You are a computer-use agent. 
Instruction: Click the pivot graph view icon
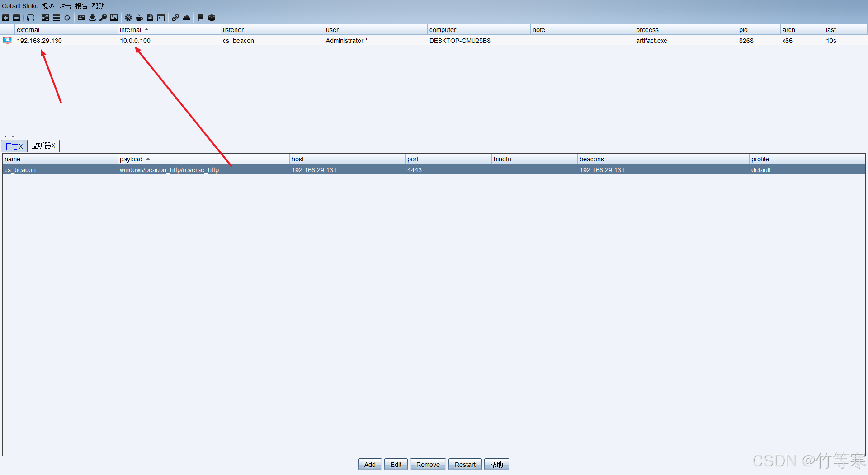tap(45, 18)
